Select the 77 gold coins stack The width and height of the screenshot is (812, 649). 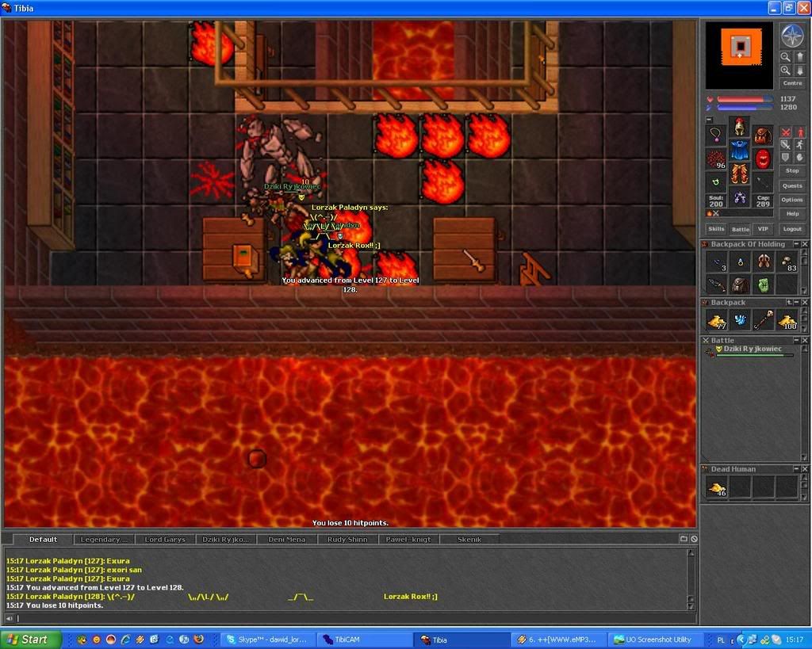point(717,320)
